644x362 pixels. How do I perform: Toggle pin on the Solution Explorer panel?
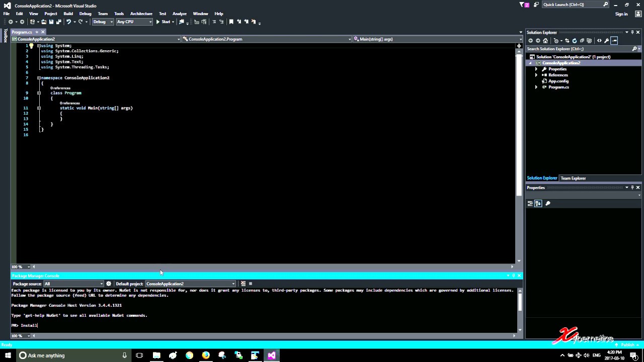point(632,32)
